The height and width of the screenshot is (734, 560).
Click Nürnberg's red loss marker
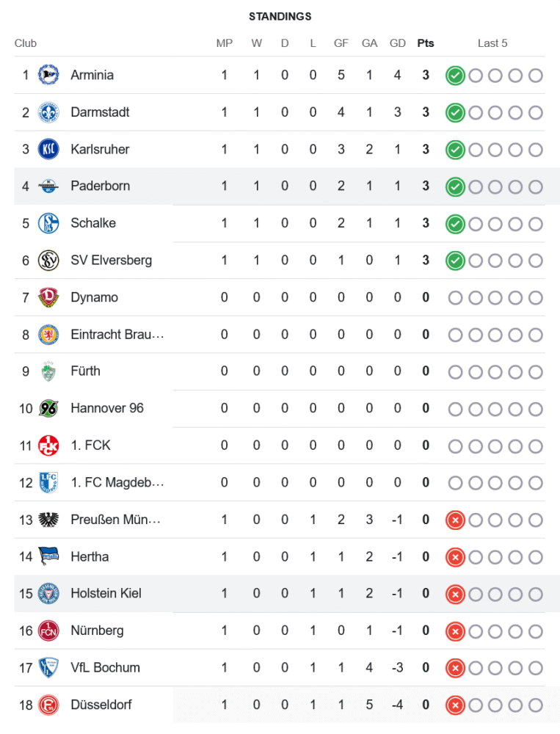pyautogui.click(x=455, y=631)
